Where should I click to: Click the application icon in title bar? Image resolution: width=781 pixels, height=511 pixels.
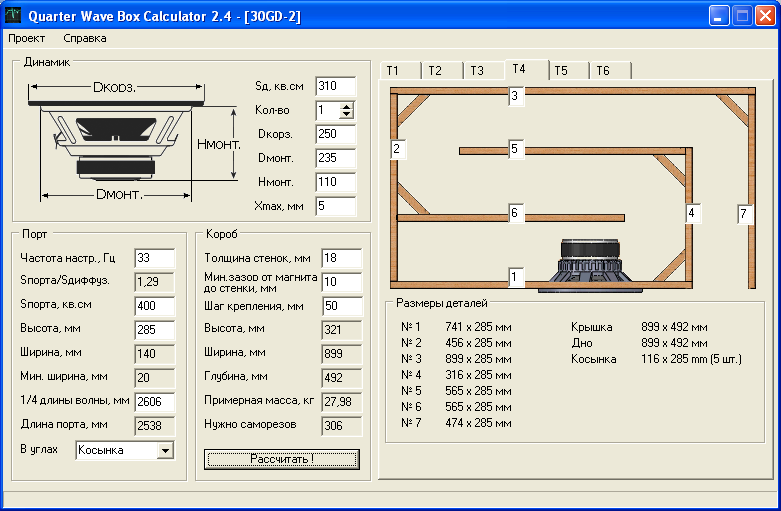click(x=13, y=16)
